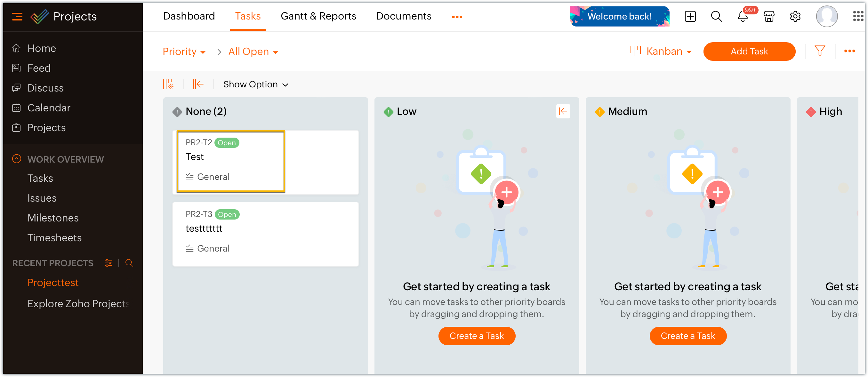Search recent projects magnifier icon

pyautogui.click(x=129, y=263)
